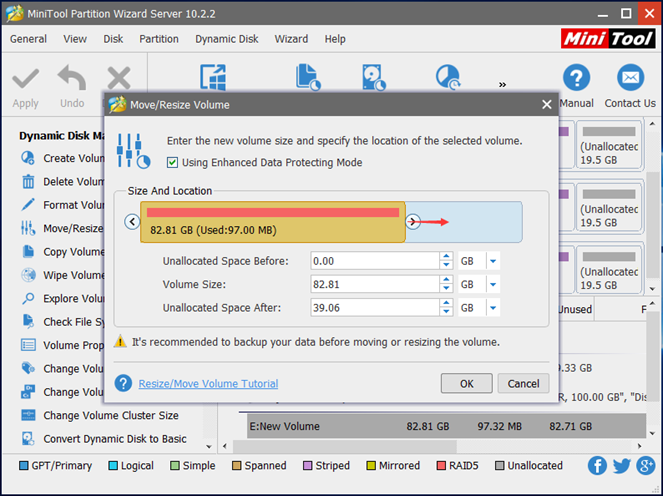Open the Disk menu
This screenshot has height=496, width=664.
[113, 39]
